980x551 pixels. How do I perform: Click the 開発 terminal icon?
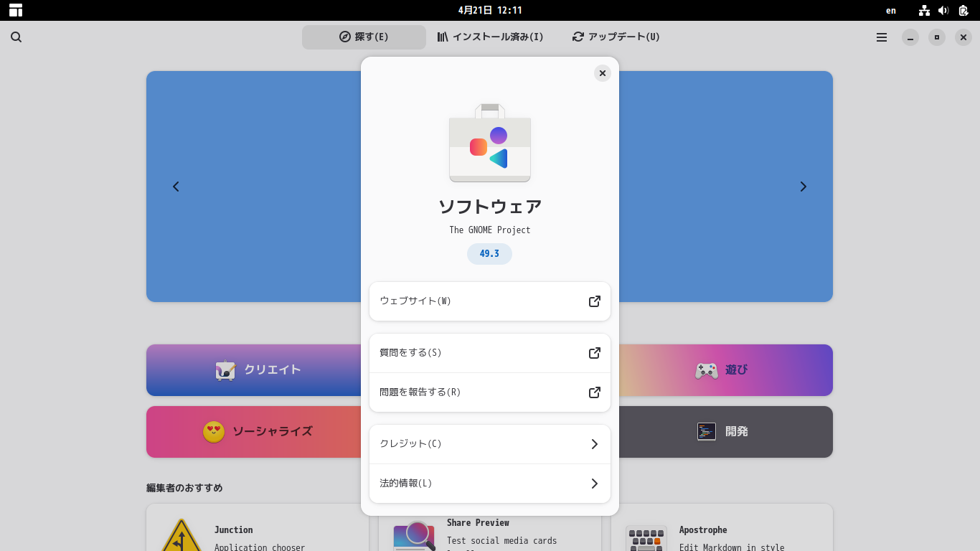[707, 431]
